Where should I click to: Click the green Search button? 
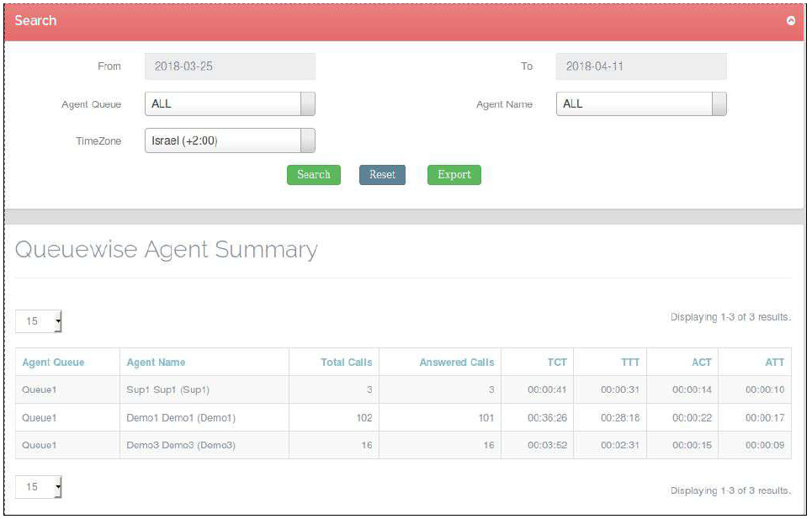[313, 175]
